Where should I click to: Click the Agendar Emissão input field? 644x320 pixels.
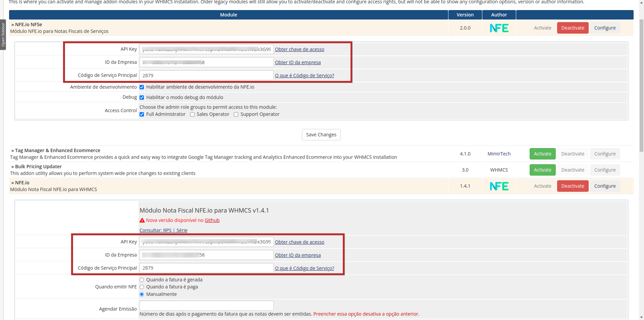point(206,306)
